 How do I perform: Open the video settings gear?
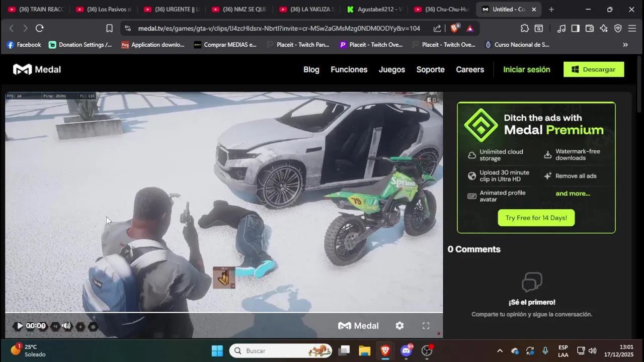click(399, 326)
